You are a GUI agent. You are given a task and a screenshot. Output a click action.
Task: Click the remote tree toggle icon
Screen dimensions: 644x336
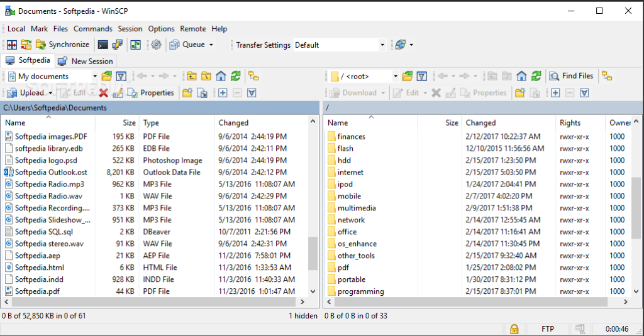pos(607,77)
